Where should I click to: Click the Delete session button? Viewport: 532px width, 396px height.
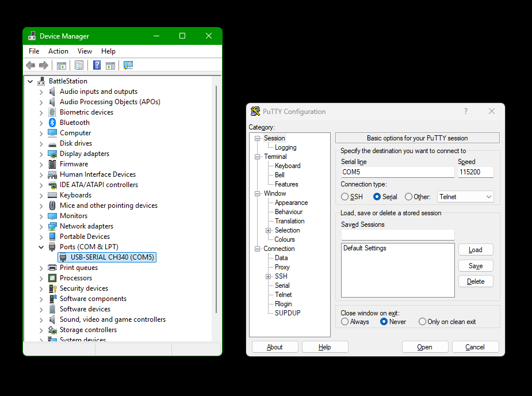(475, 281)
